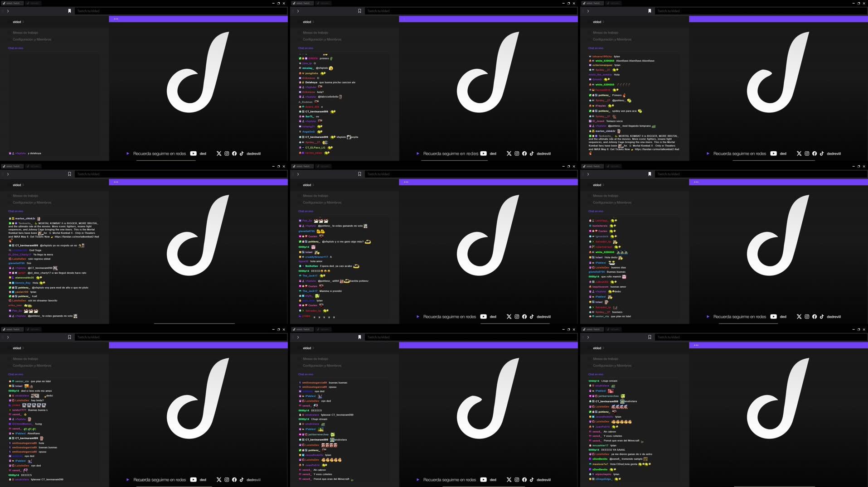
Task: Click YouTube icon in bottom-right window's footer
Action: (x=774, y=480)
